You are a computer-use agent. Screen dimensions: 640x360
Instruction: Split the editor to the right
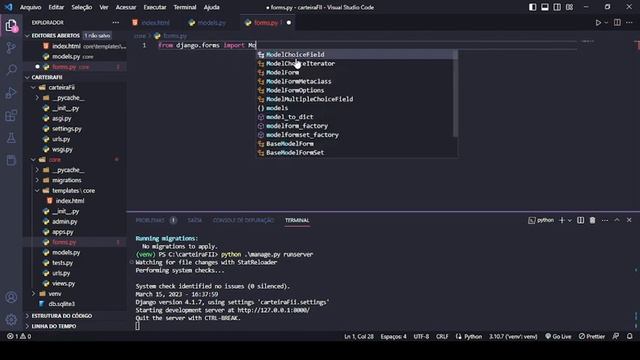coord(617,23)
